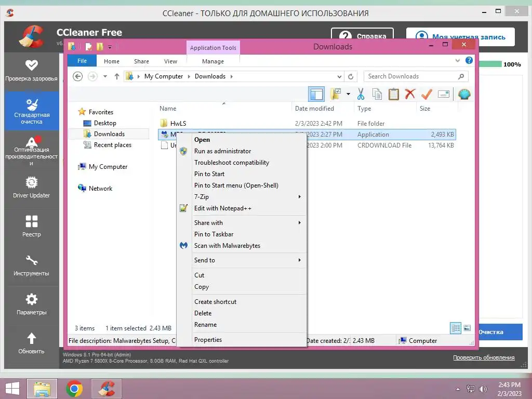Viewport: 532px width, 399px height.
Task: Select Recent places under Favorites
Action: pos(113,145)
